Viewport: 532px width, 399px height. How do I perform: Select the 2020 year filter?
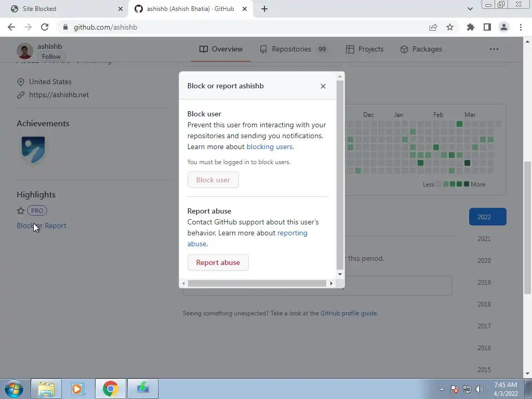(x=484, y=261)
